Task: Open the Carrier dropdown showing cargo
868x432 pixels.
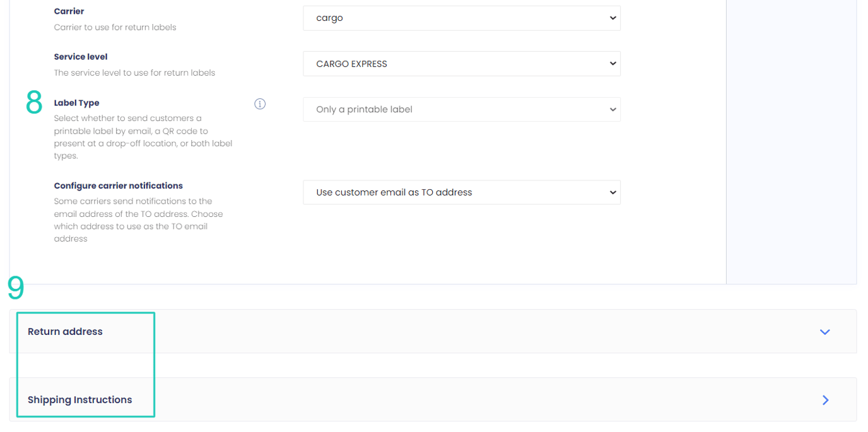Action: (x=460, y=18)
